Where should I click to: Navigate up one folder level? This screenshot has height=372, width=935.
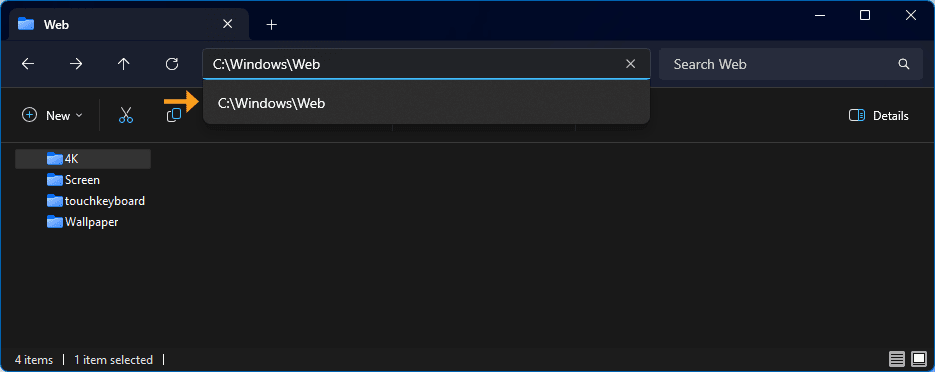(x=123, y=64)
